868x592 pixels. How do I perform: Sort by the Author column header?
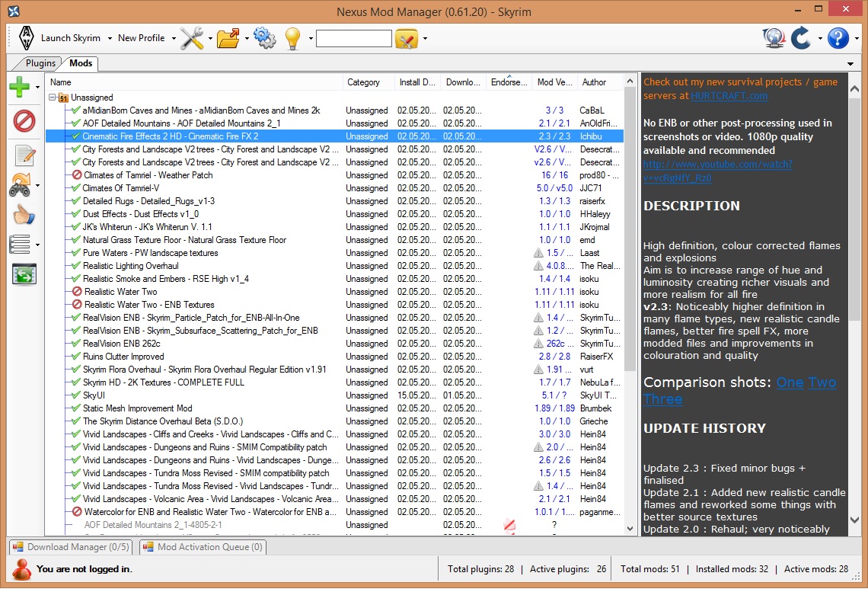pos(599,82)
